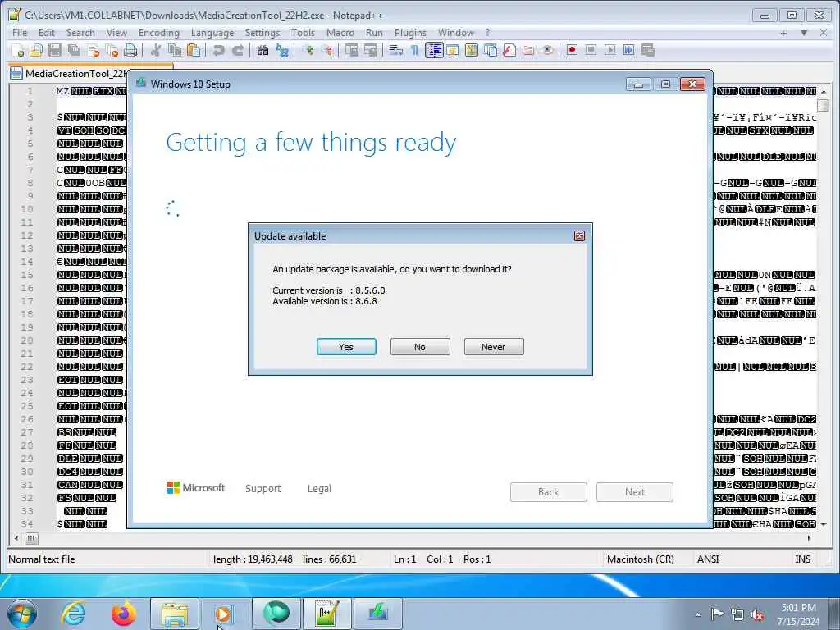Toggle the Word Wrap toolbar icon
The image size is (840, 630).
pos(395,50)
